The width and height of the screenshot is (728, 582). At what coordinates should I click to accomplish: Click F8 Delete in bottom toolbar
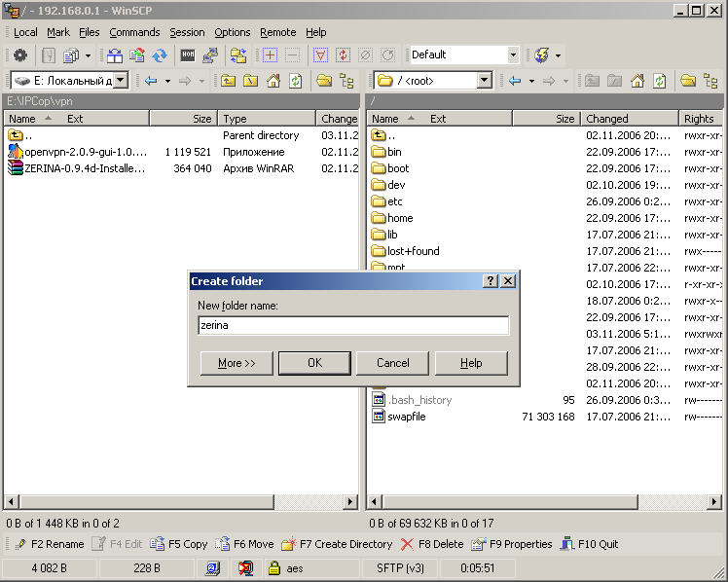432,544
